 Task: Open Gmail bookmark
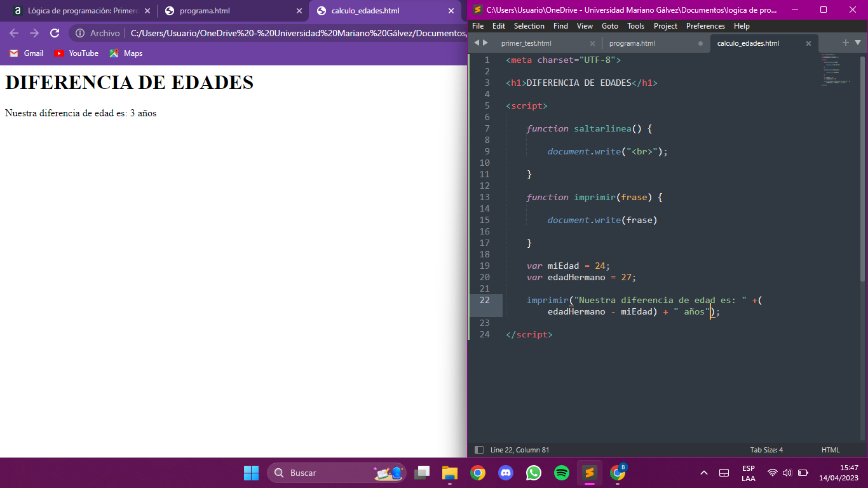pos(27,53)
